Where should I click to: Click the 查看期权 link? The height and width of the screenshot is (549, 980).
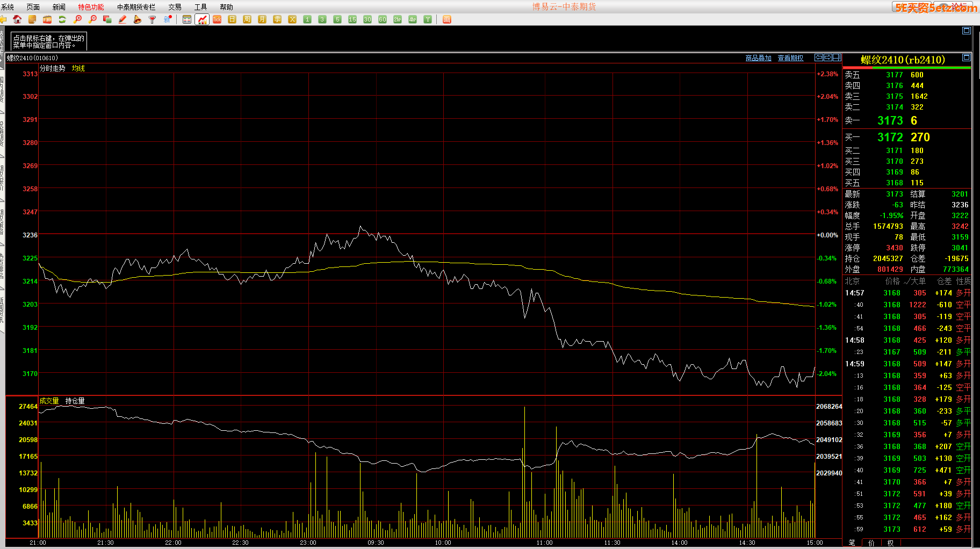pos(790,58)
